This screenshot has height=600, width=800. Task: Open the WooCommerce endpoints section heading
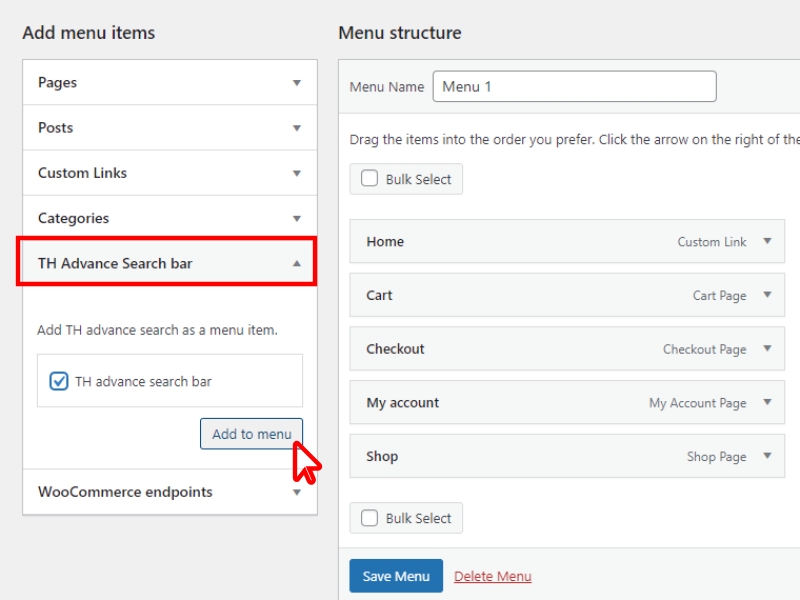126,492
